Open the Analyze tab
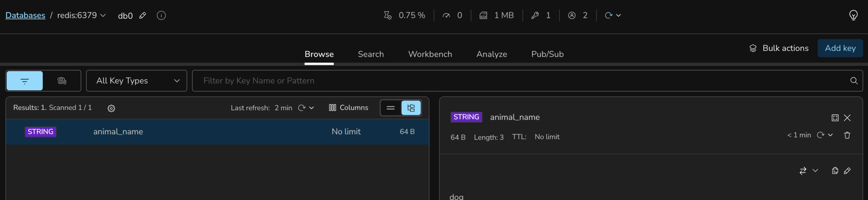This screenshot has height=200, width=868. coord(492,54)
